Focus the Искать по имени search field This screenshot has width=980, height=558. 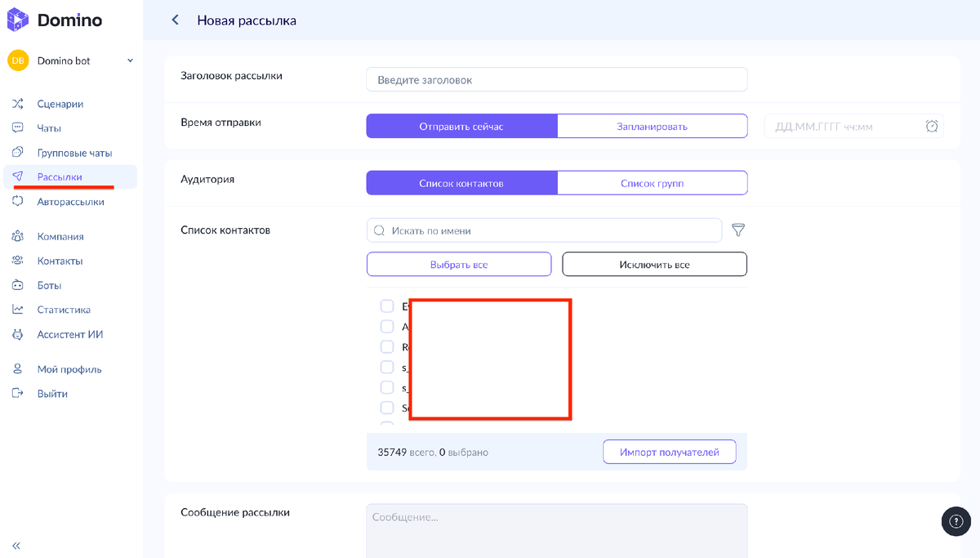pos(544,230)
